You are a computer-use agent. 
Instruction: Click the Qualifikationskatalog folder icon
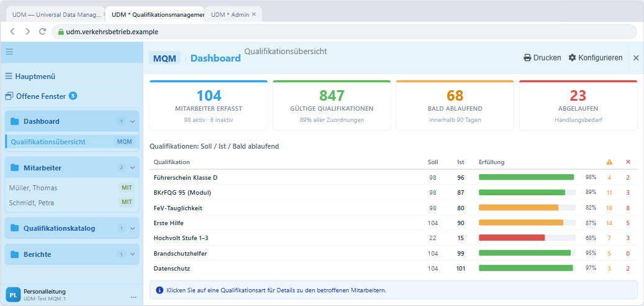pos(15,228)
